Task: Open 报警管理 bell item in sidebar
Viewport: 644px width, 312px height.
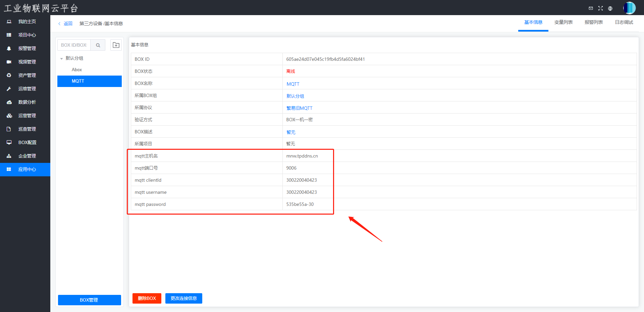Action: tap(27, 48)
